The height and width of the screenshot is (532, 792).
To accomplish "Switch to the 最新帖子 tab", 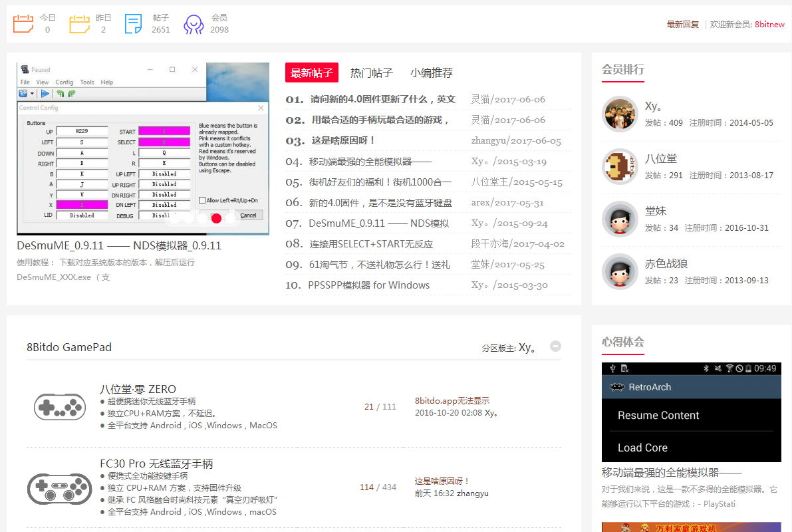I will point(312,72).
